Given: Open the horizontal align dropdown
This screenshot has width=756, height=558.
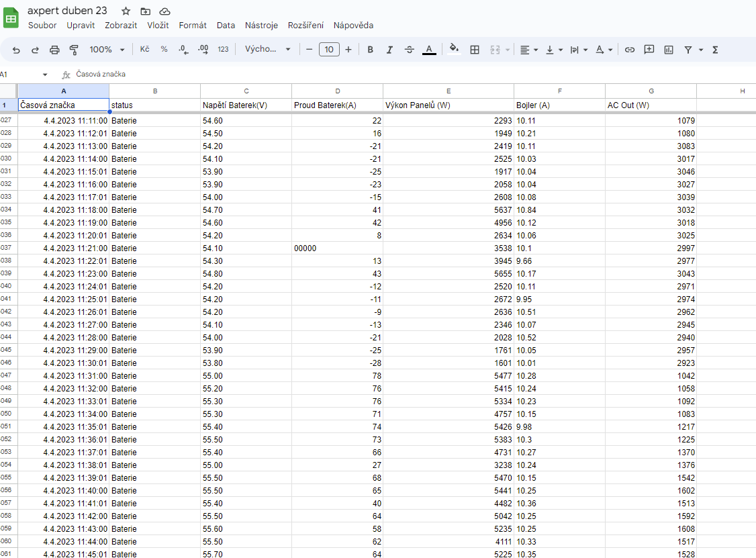Looking at the screenshot, I should click(x=528, y=50).
